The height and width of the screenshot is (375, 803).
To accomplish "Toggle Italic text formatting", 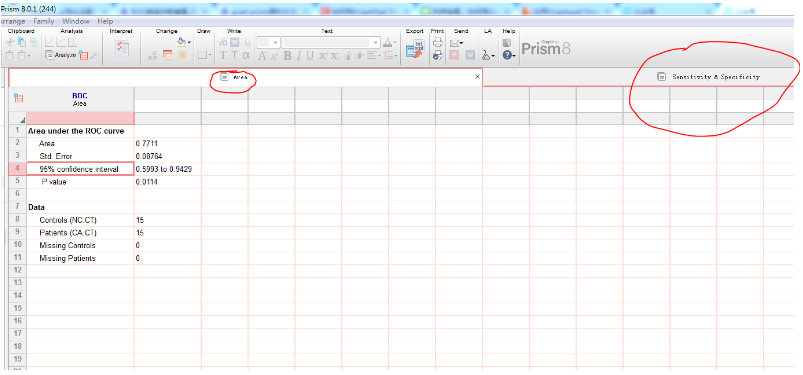I will click(x=298, y=55).
